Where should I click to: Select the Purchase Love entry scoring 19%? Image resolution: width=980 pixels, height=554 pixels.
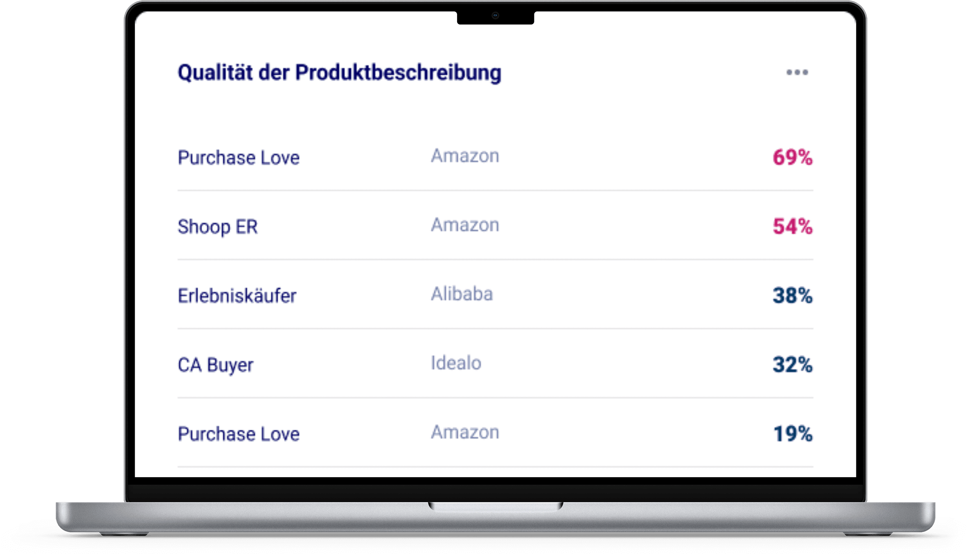coord(238,434)
